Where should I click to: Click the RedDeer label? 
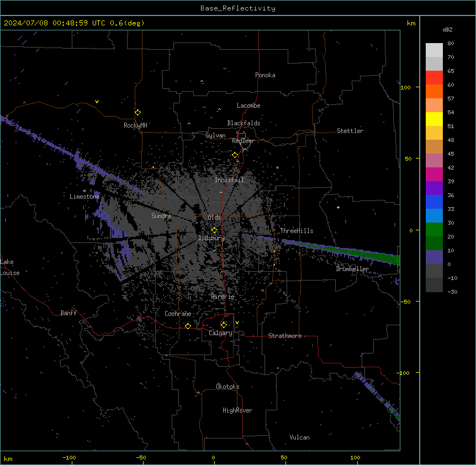(x=243, y=141)
